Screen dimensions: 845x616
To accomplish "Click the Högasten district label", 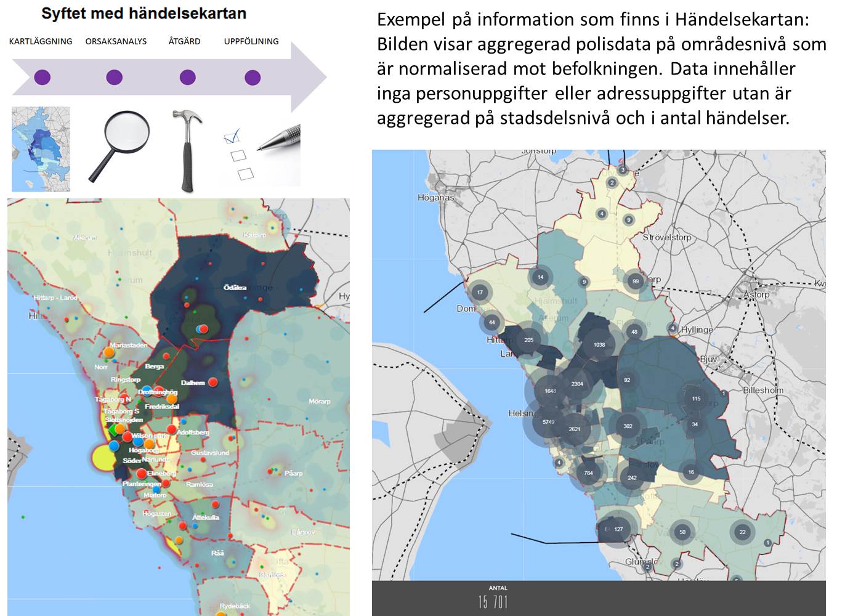I will [157, 514].
